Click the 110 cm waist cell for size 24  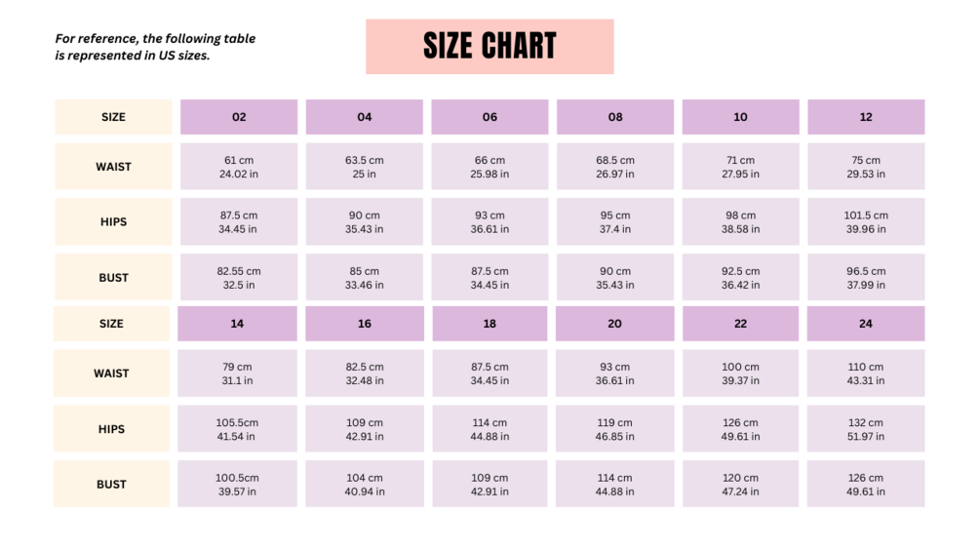click(866, 374)
